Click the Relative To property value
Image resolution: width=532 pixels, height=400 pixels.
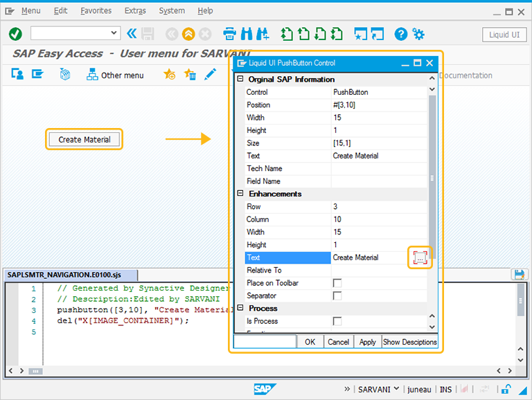pyautogui.click(x=379, y=270)
